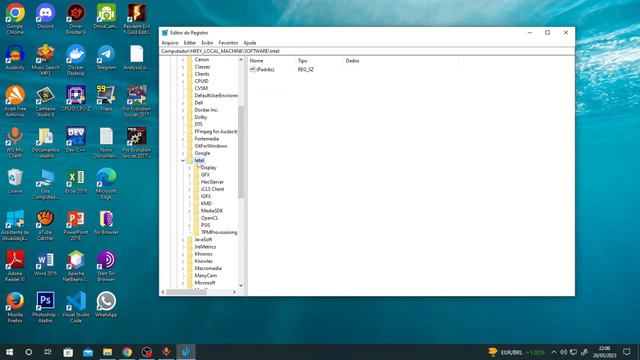Open the Lixeira recycle bin icon
This screenshot has width=640, height=360.
point(15,181)
